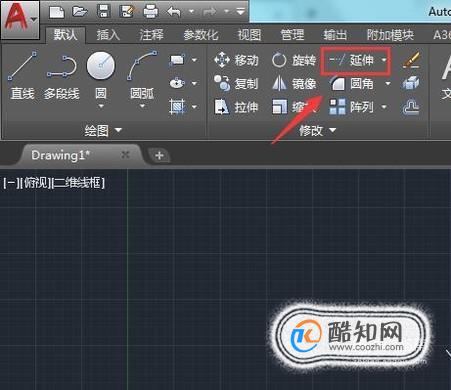Viewport: 451px width, 390px height.
Task: Select the Polyline (多段线) tool
Action: [x=62, y=75]
